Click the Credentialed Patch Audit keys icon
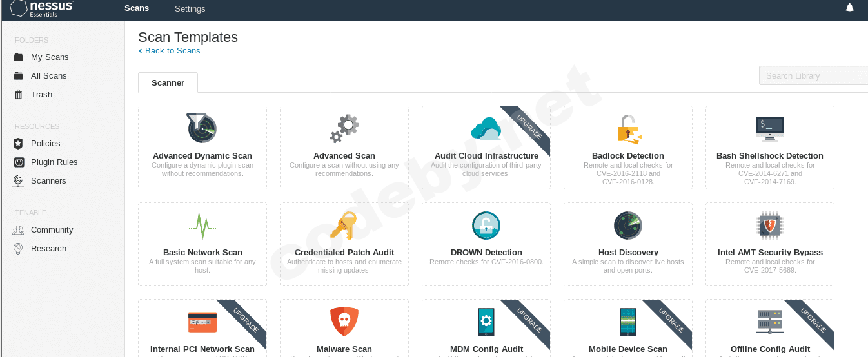 point(343,226)
